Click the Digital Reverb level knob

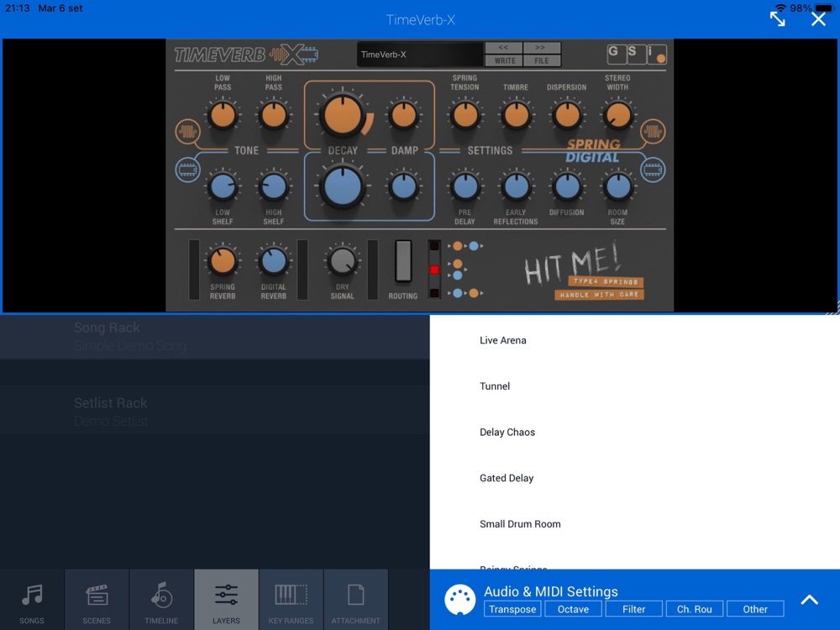pos(274,261)
